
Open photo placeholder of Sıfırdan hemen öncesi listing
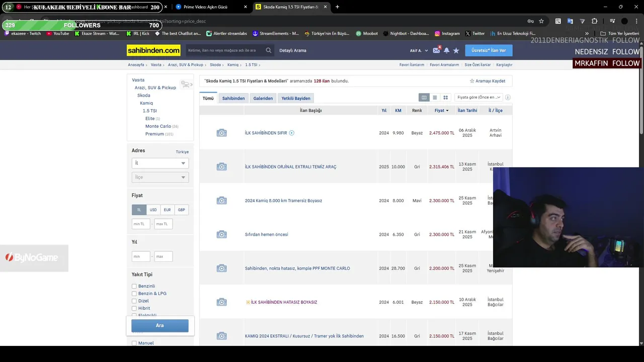tap(221, 234)
